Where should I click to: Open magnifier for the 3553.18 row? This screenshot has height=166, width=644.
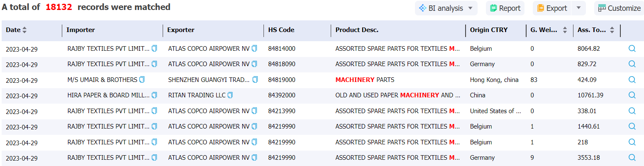632,157
